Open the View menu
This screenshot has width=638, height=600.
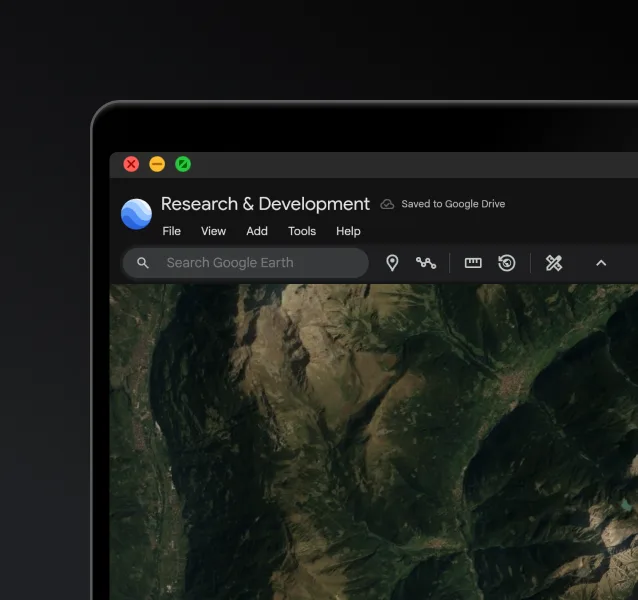pyautogui.click(x=213, y=231)
